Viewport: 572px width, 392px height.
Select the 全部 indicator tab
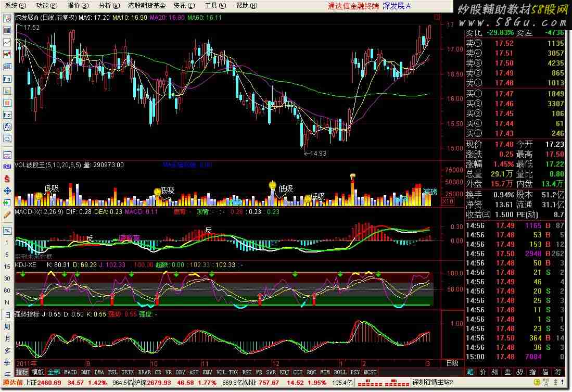[x=54, y=372]
